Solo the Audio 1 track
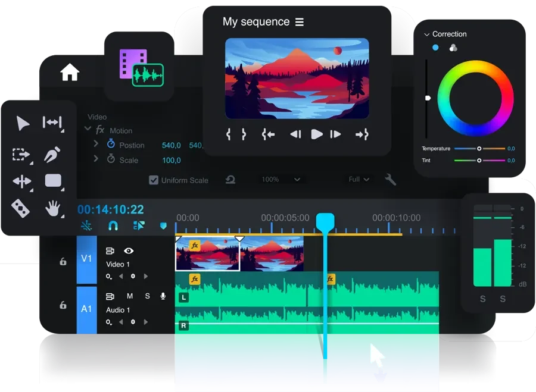 click(147, 296)
